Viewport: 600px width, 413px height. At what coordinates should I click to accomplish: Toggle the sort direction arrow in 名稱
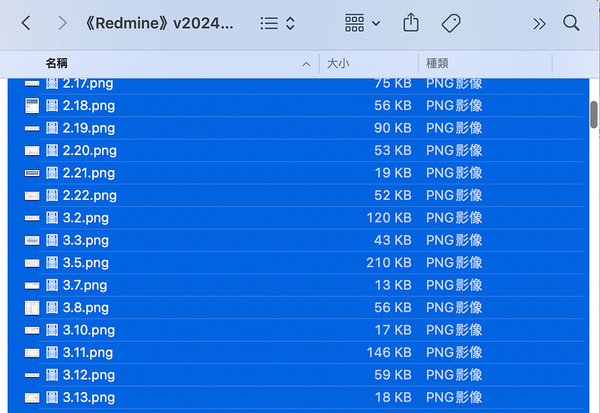tap(306, 64)
